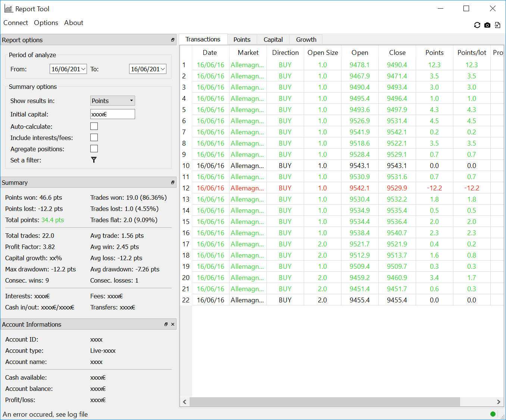Float the Account Informations panel
Screen dimensions: 506x420
click(x=166, y=324)
